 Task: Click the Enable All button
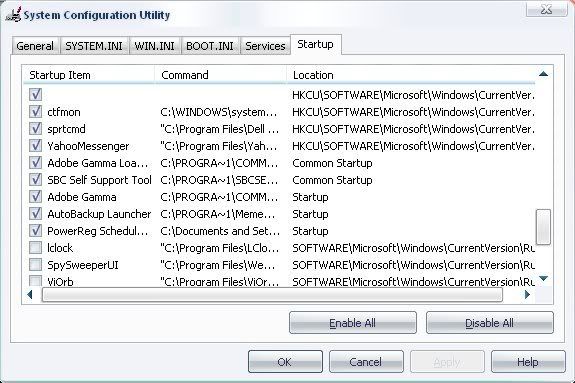(352, 323)
